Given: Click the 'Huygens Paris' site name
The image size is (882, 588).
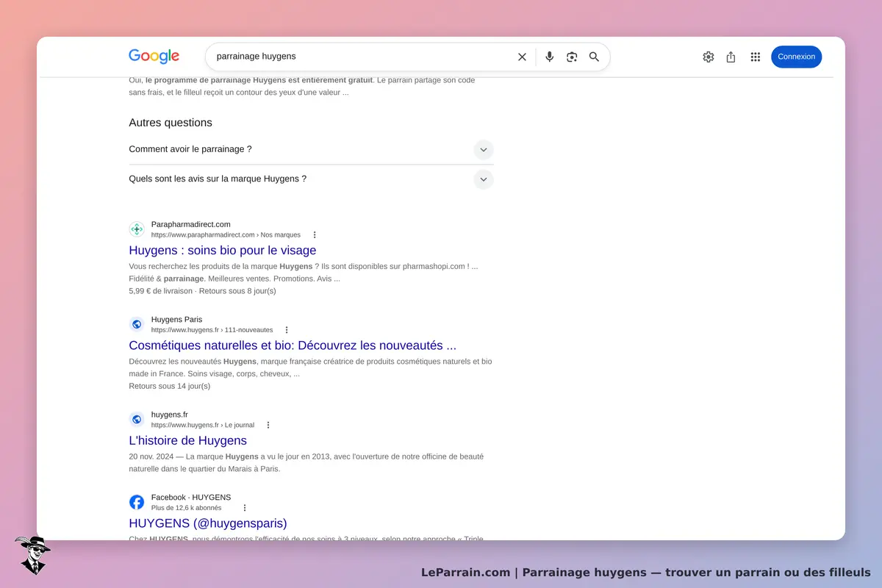Looking at the screenshot, I should pyautogui.click(x=176, y=320).
